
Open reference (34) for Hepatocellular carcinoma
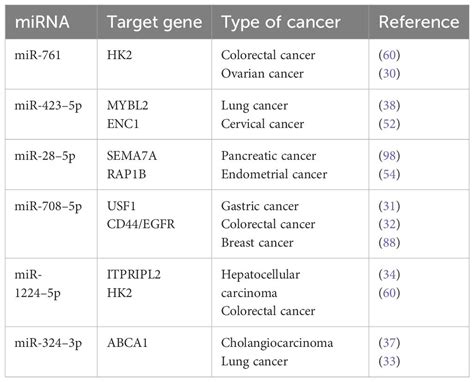[x=389, y=275]
